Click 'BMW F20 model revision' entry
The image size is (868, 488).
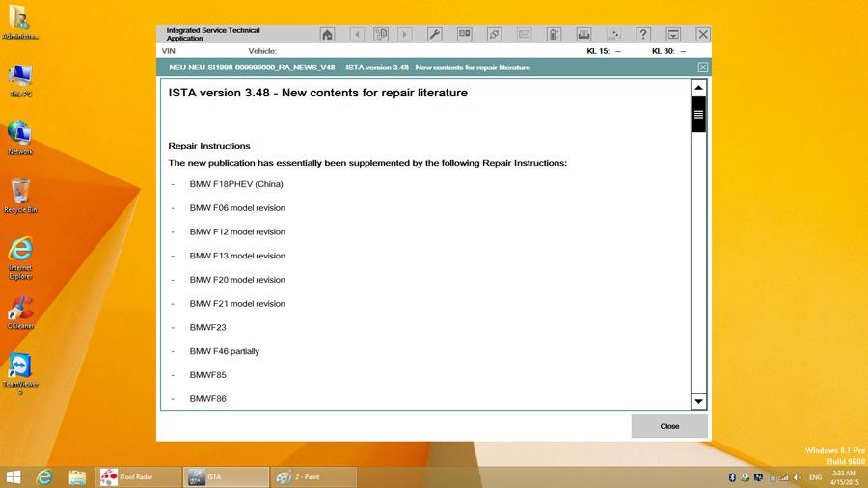click(x=237, y=280)
